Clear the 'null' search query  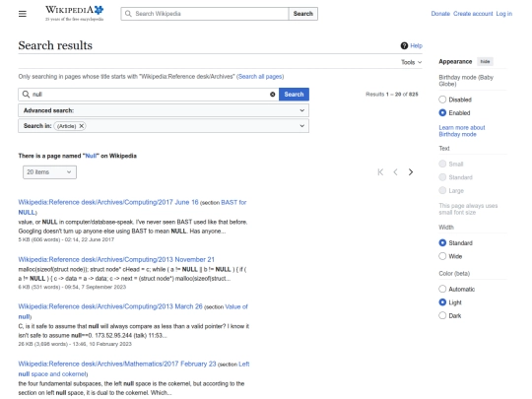pos(273,95)
